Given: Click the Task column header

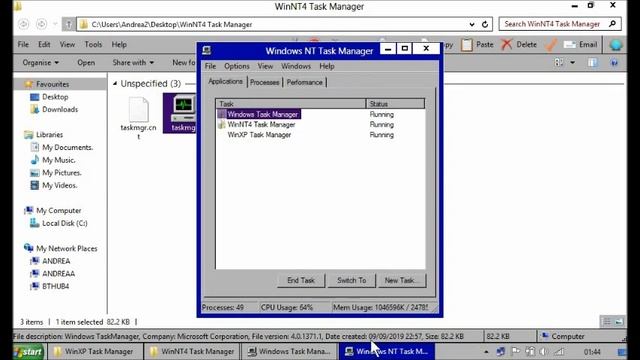Looking at the screenshot, I should [291, 104].
